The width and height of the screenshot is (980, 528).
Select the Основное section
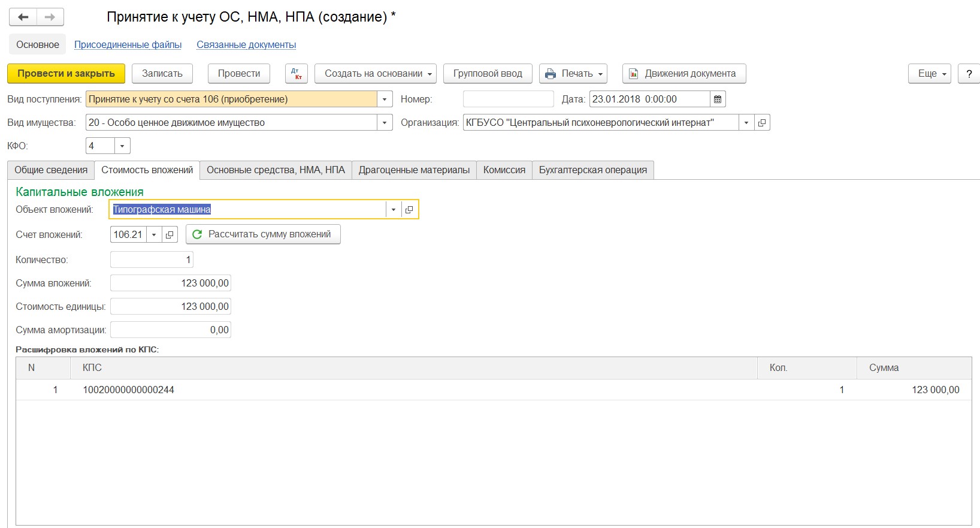point(38,45)
